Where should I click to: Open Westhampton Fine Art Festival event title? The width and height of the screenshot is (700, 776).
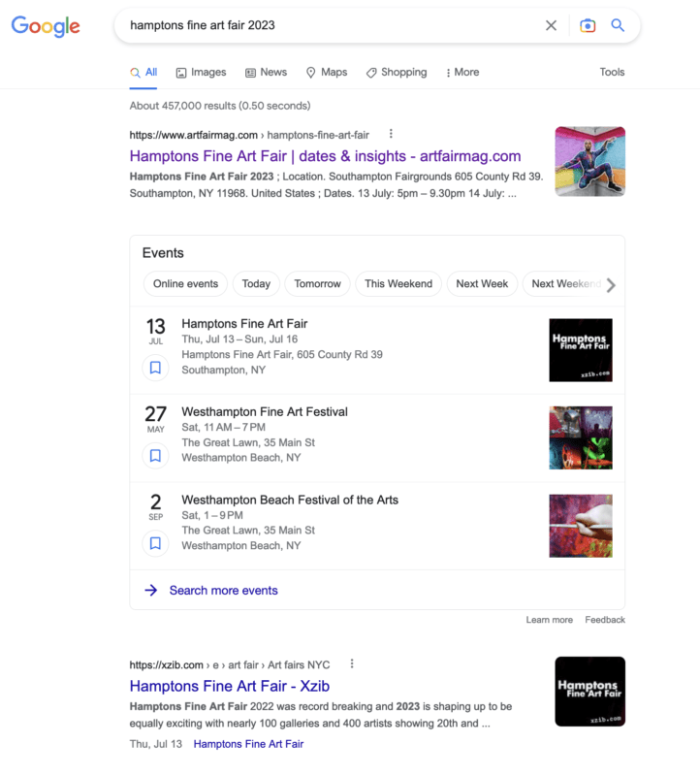(x=265, y=411)
